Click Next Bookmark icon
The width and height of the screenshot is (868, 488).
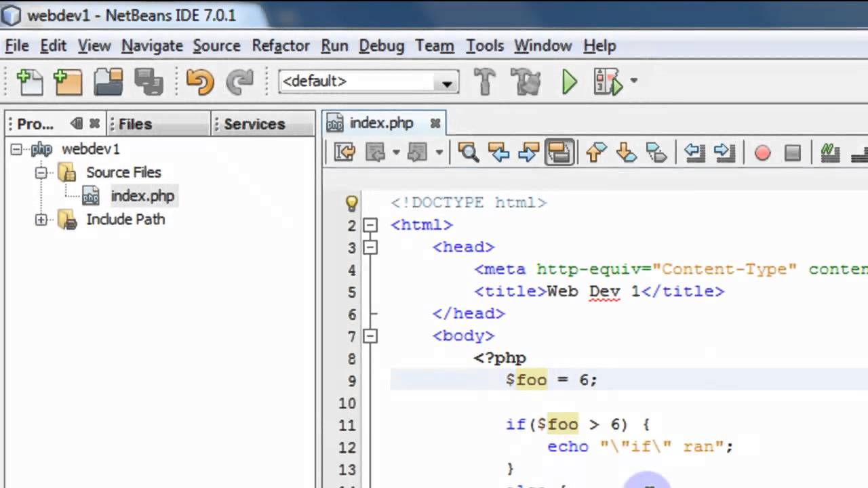point(626,152)
